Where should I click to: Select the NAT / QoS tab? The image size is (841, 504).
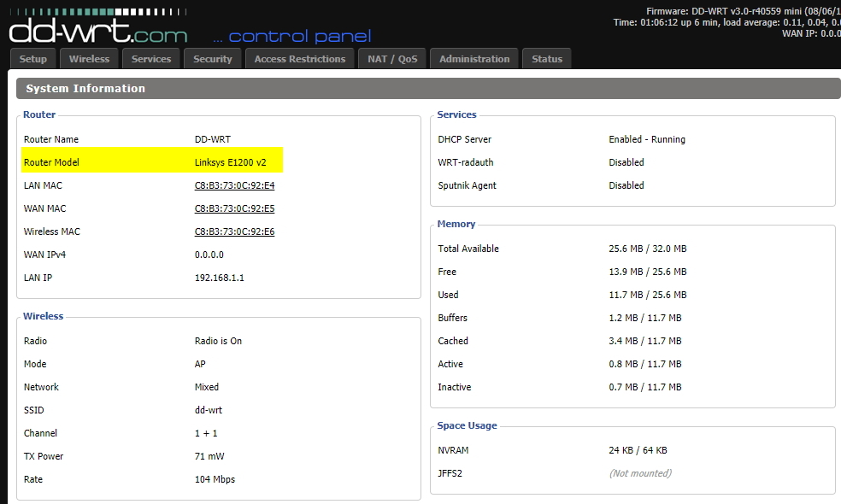392,59
